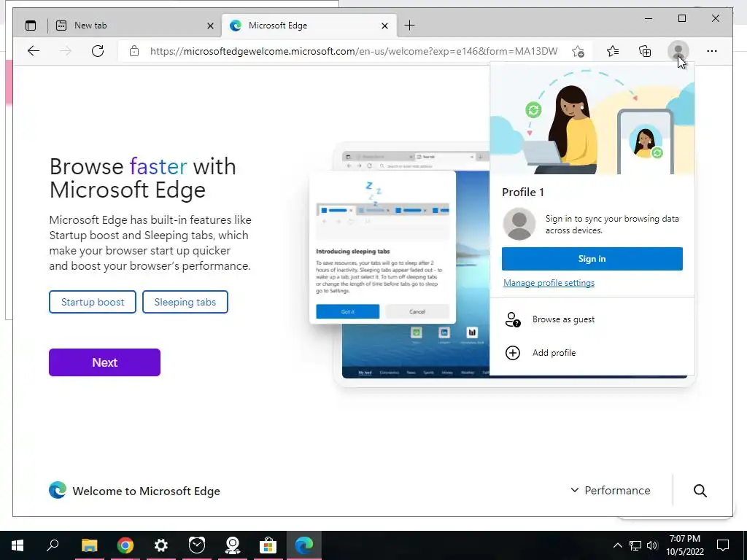Refresh the current page
The image size is (747, 560).
click(x=98, y=51)
